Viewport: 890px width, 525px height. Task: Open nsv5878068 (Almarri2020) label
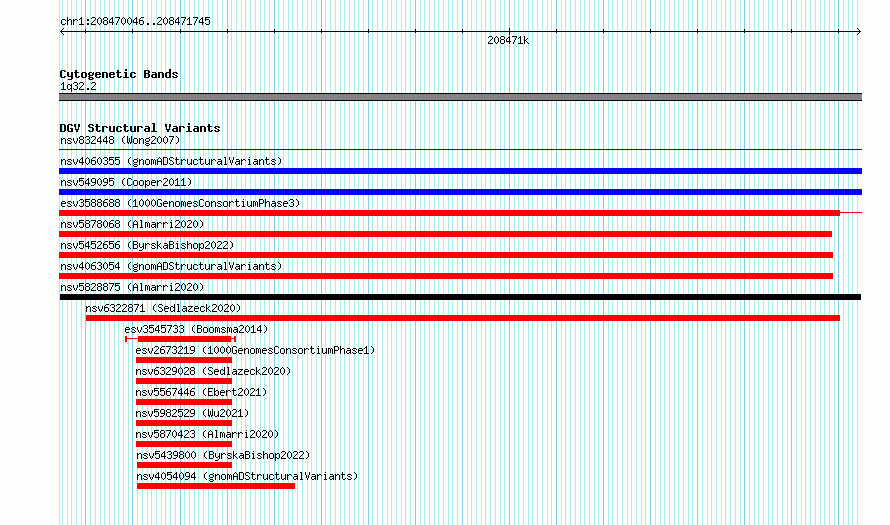tap(132, 224)
